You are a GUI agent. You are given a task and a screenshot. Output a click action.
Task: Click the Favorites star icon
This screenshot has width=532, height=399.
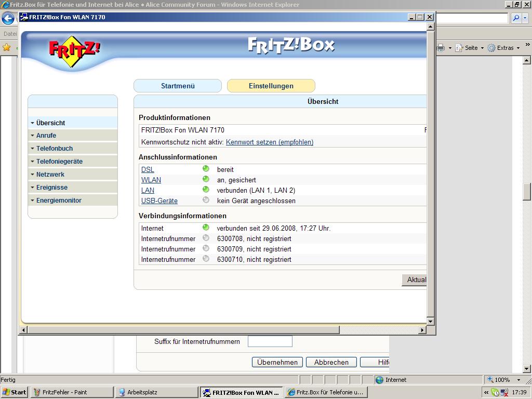tap(7, 48)
